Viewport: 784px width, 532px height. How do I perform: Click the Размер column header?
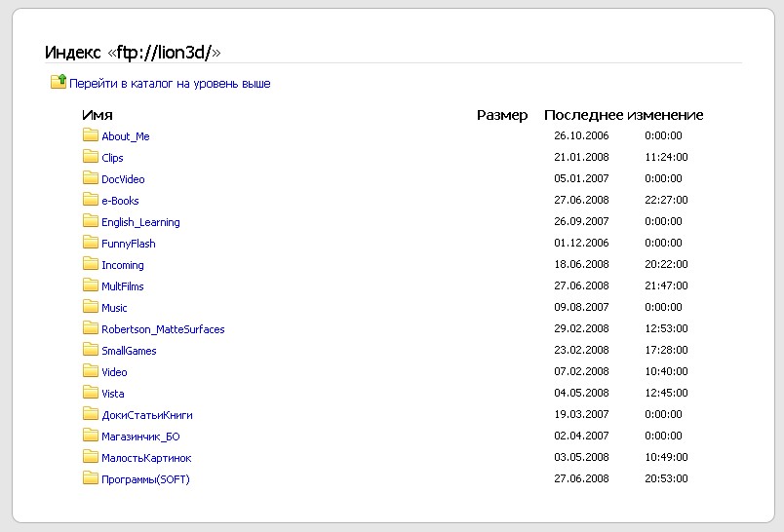point(502,115)
